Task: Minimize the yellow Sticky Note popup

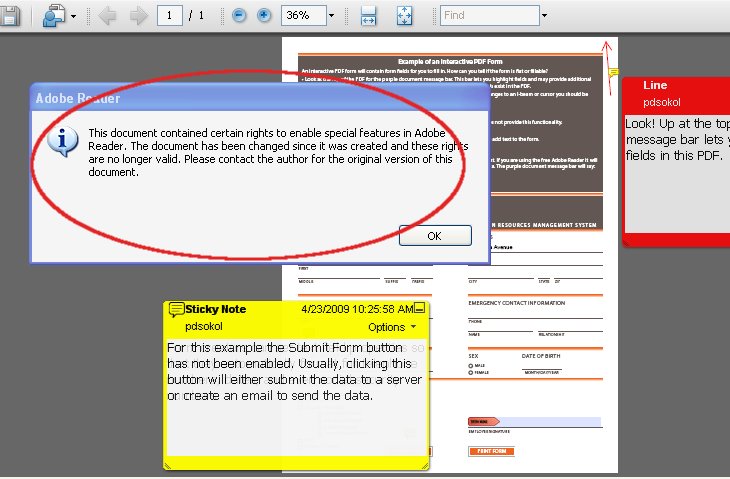Action: pyautogui.click(x=419, y=308)
